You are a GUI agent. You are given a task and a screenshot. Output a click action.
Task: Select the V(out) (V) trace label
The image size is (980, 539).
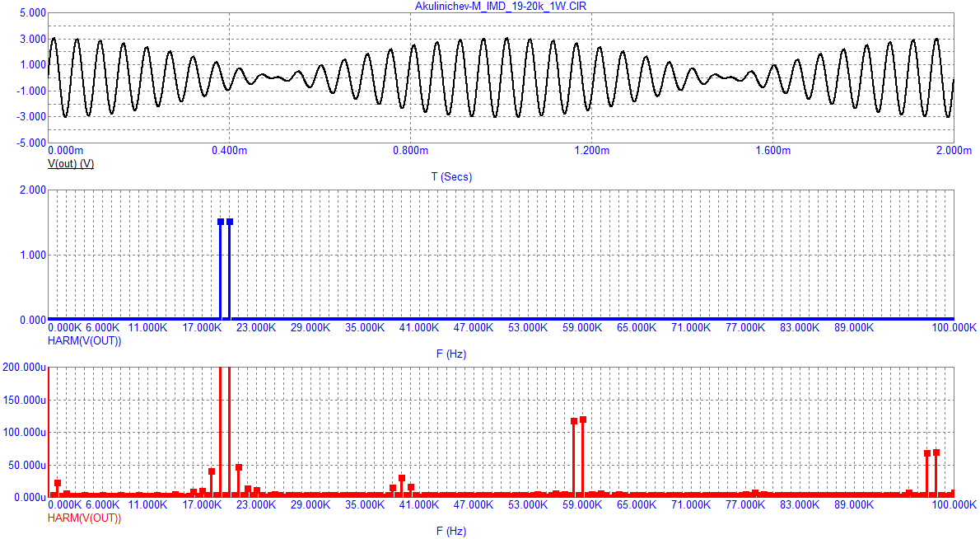point(71,164)
